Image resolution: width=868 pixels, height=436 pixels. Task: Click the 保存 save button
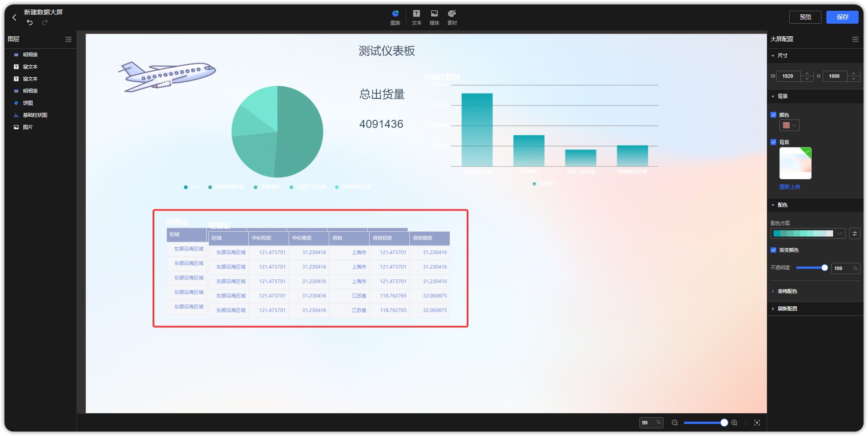(842, 17)
